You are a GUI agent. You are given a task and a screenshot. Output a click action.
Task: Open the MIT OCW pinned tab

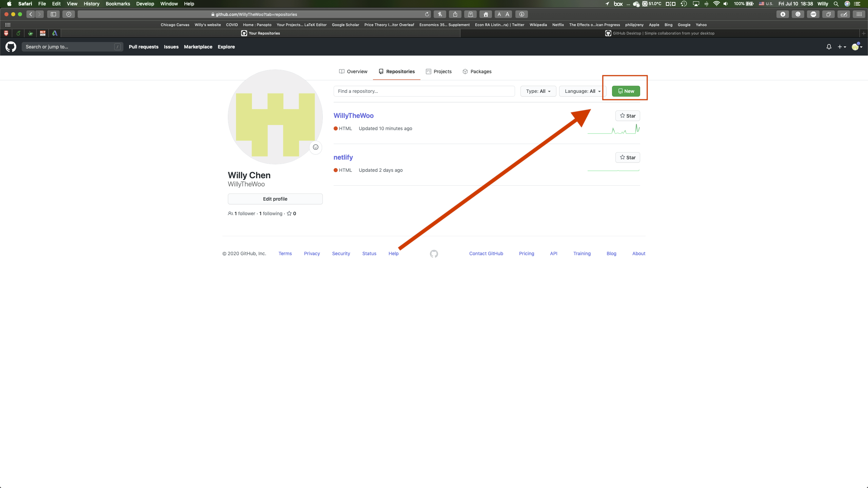tap(43, 33)
